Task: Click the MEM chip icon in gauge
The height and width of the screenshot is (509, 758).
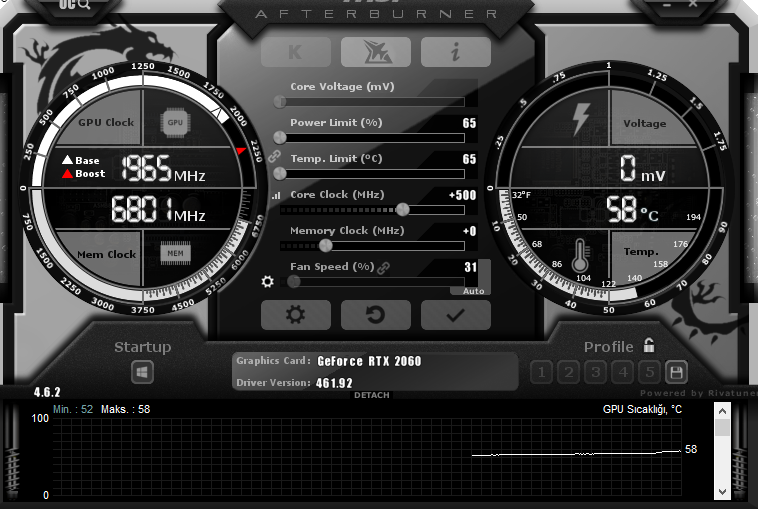Action: (175, 253)
